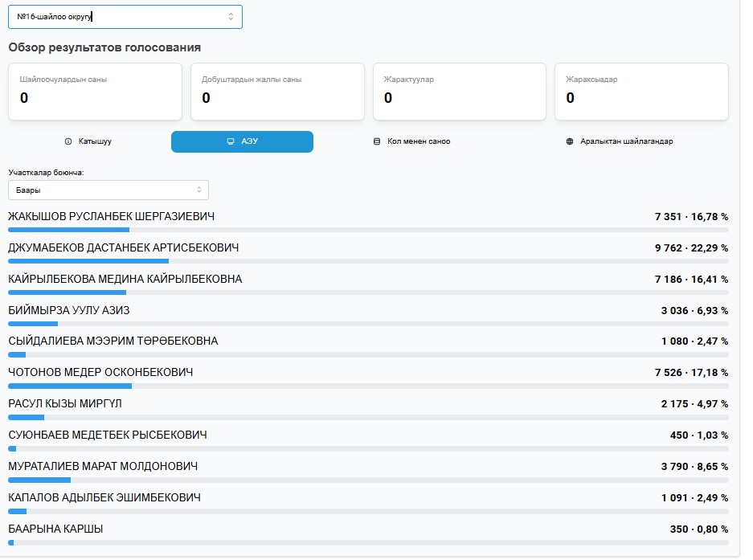Click the Жараксыздар count card

641,92
